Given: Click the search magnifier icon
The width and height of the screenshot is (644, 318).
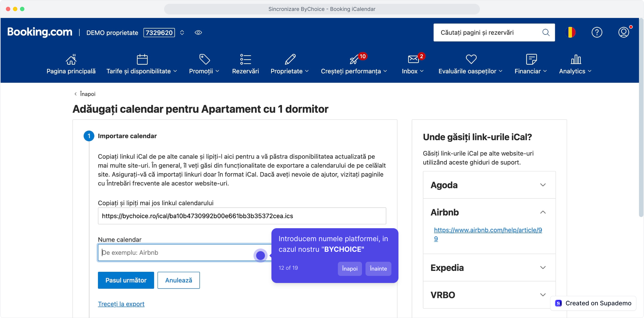Looking at the screenshot, I should pyautogui.click(x=546, y=32).
